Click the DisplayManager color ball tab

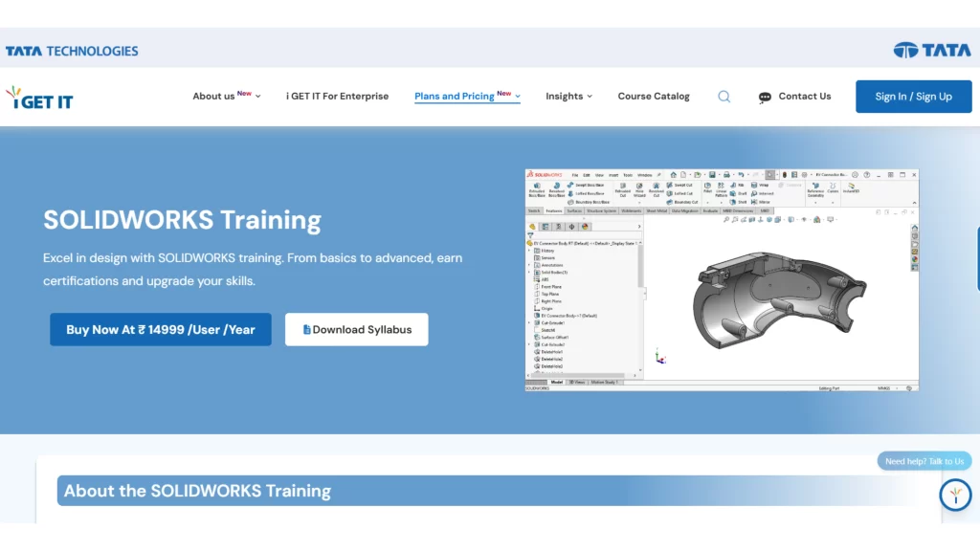click(x=585, y=226)
